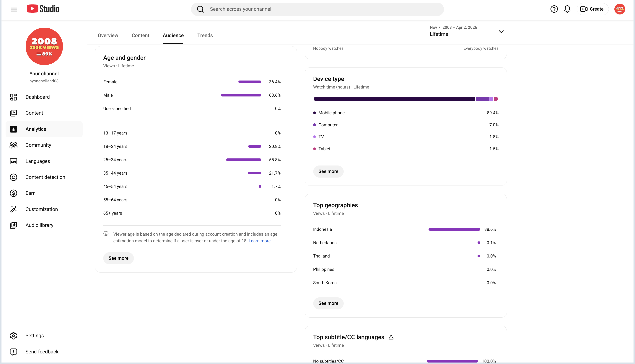Open Audio library in the sidebar
Image resolution: width=635 pixels, height=364 pixels.
[x=44, y=225]
